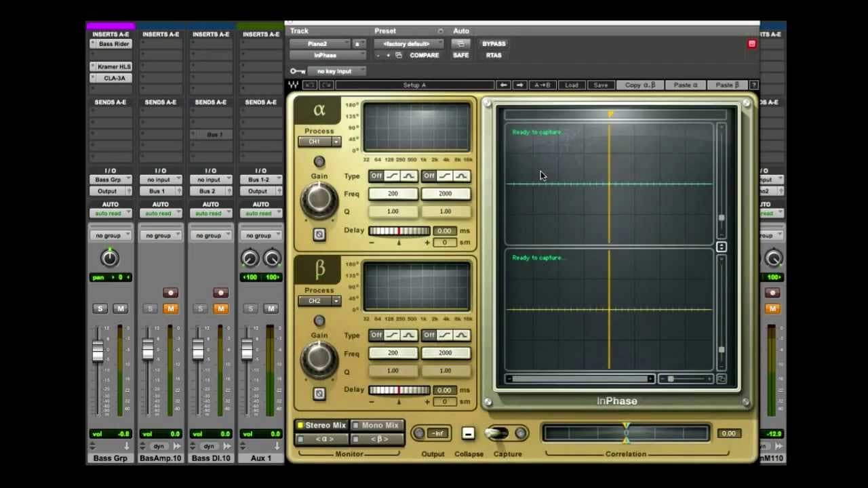This screenshot has height=488, width=868.
Task: Open Aux 1 Bus 1-2 input selector
Action: point(261,180)
